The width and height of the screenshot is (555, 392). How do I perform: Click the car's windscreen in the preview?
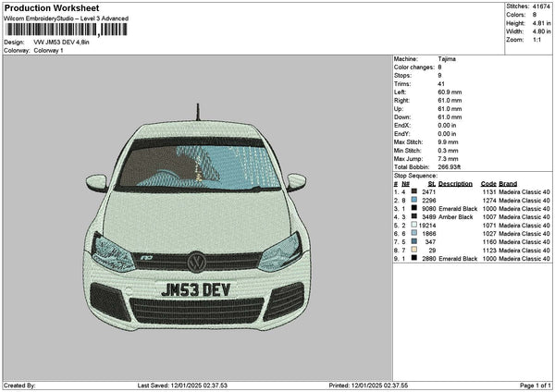point(198,166)
